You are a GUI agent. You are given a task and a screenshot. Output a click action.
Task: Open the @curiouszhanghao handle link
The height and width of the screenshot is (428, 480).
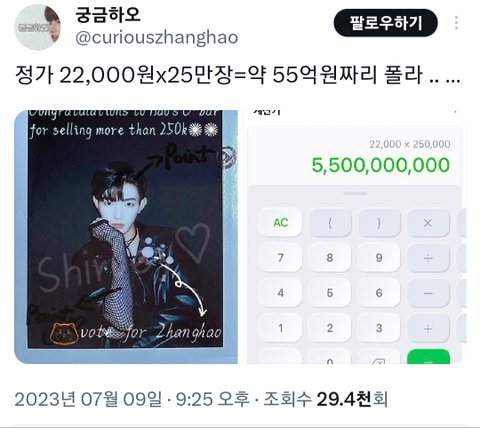coord(157,37)
